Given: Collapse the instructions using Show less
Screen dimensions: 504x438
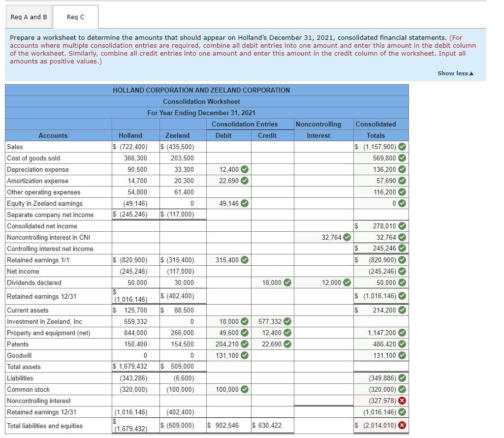Looking at the screenshot, I should [x=453, y=72].
